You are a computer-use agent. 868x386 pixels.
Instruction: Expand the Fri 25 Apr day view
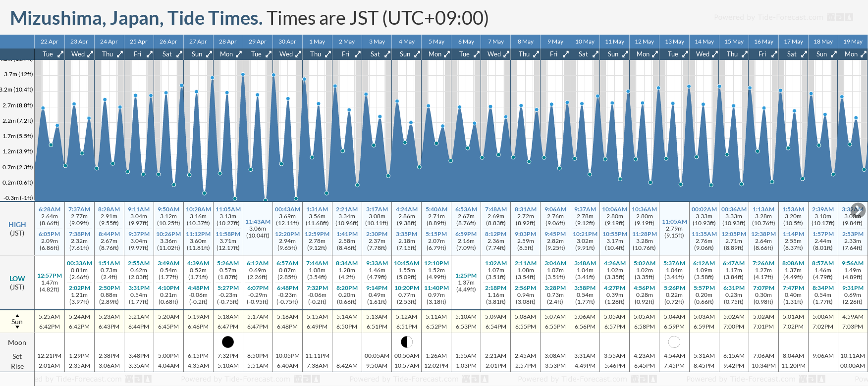(150, 54)
